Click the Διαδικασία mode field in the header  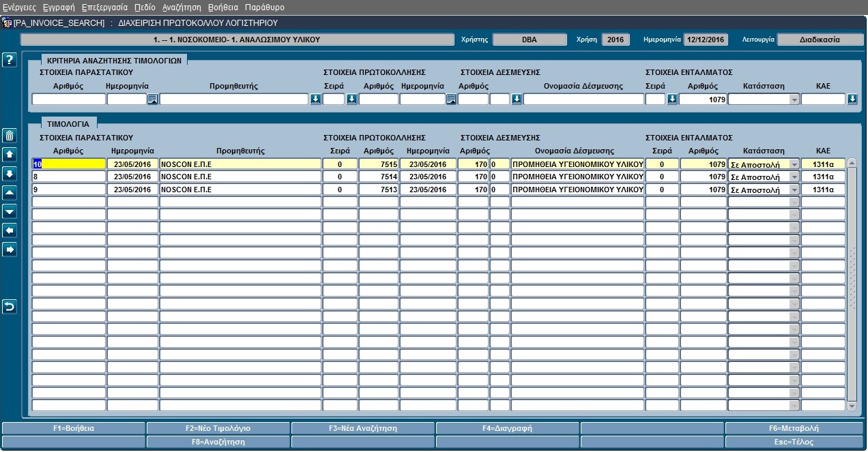[x=820, y=40]
